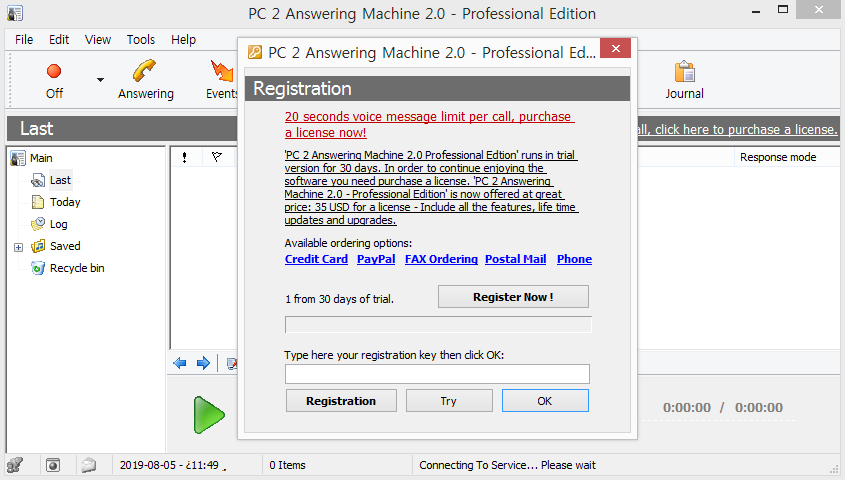Click the Register Now ! button
Screen dimensions: 845x480
[x=513, y=297]
